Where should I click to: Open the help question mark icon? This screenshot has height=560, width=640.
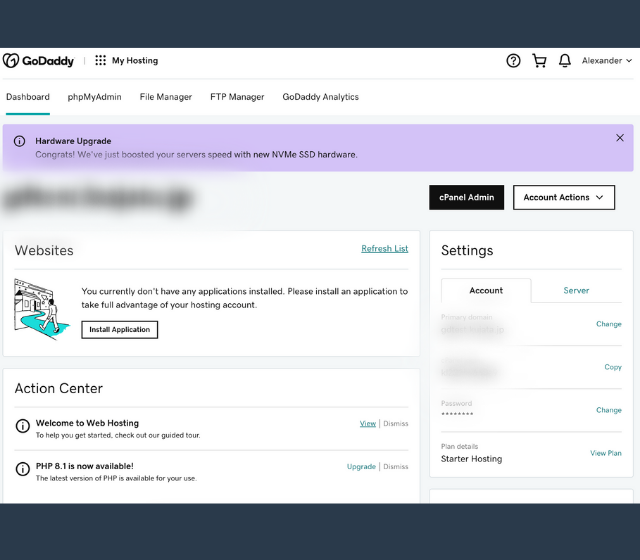point(513,61)
